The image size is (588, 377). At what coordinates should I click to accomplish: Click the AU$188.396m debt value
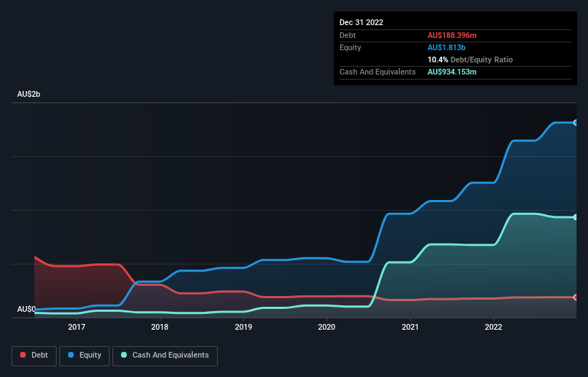(x=452, y=35)
